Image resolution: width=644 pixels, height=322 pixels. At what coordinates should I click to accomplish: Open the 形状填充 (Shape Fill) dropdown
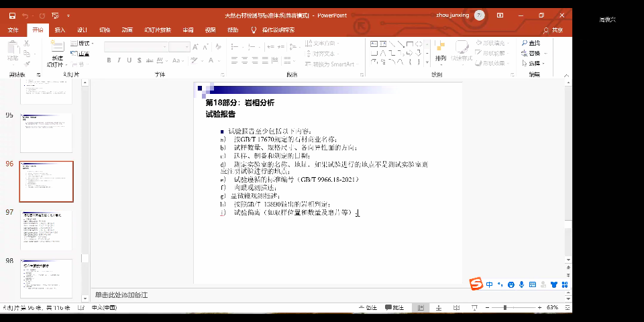click(493, 43)
